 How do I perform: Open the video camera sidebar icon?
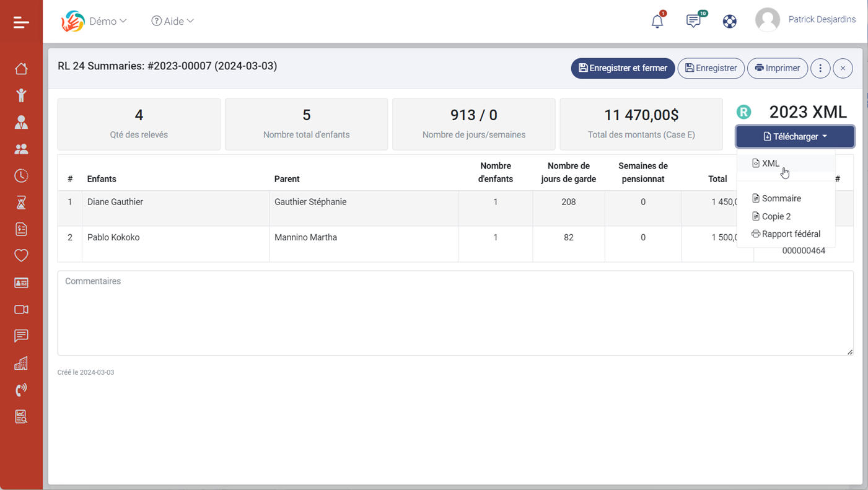click(x=21, y=309)
